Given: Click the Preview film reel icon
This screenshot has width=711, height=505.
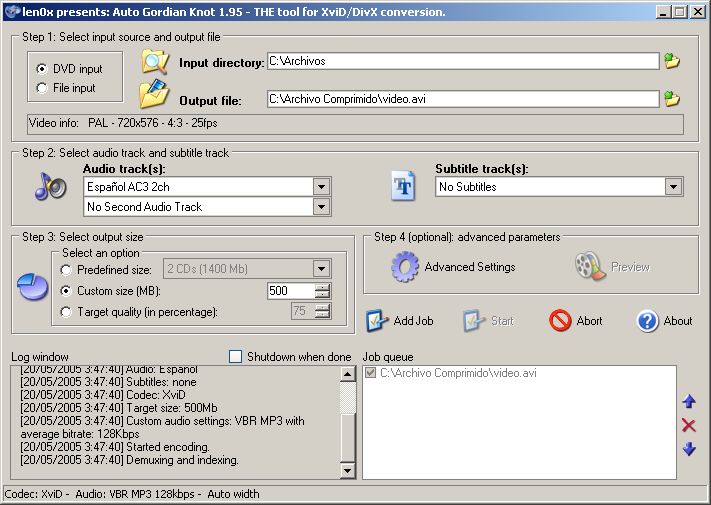Looking at the screenshot, I should [x=590, y=266].
